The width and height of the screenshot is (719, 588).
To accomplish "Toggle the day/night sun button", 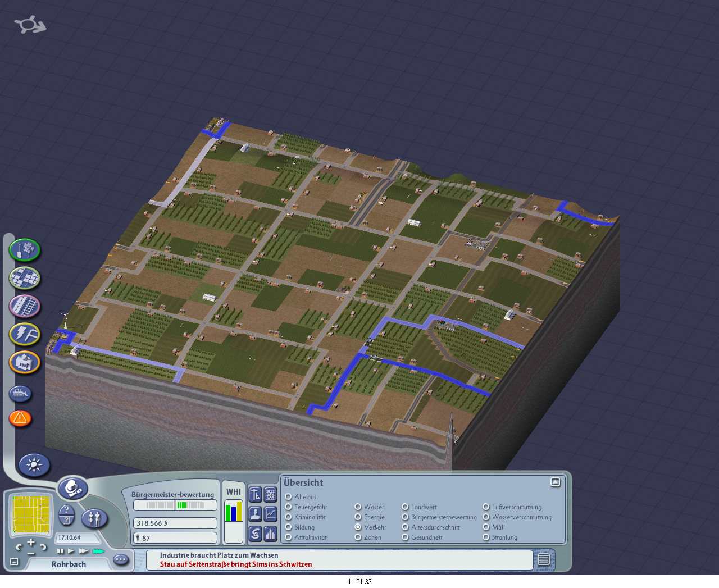I will pyautogui.click(x=34, y=465).
